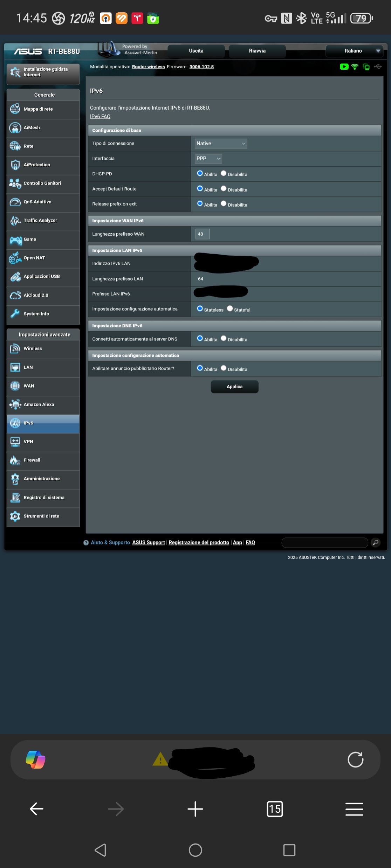Open the Router wireless mode link

(x=148, y=67)
